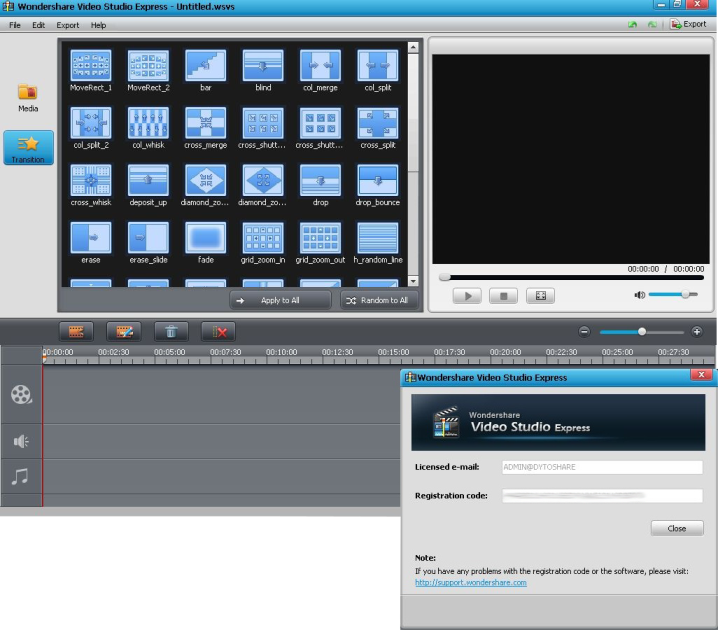Image resolution: width=718 pixels, height=630 pixels.
Task: Click the 00:20:00 mark on timeline ruler
Action: 505,352
